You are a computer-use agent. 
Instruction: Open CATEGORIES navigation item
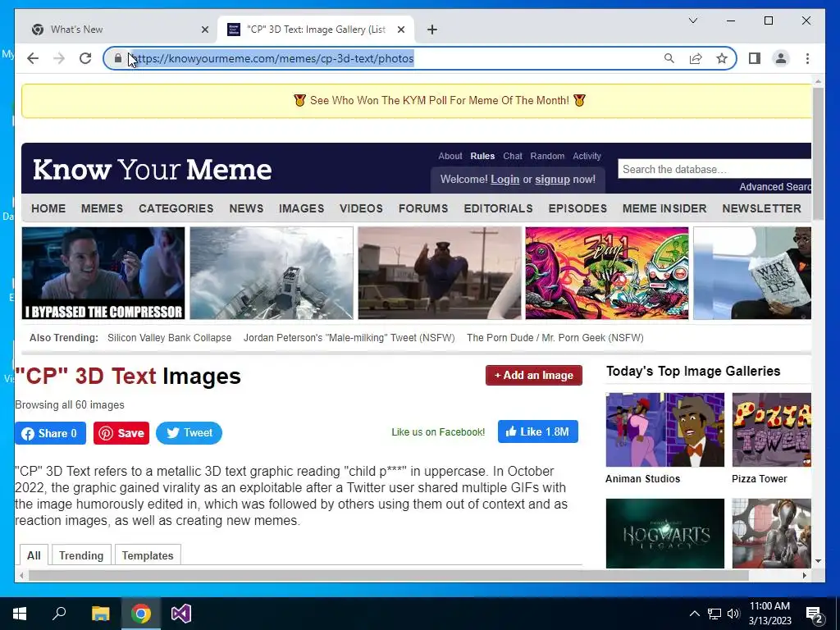pos(176,208)
